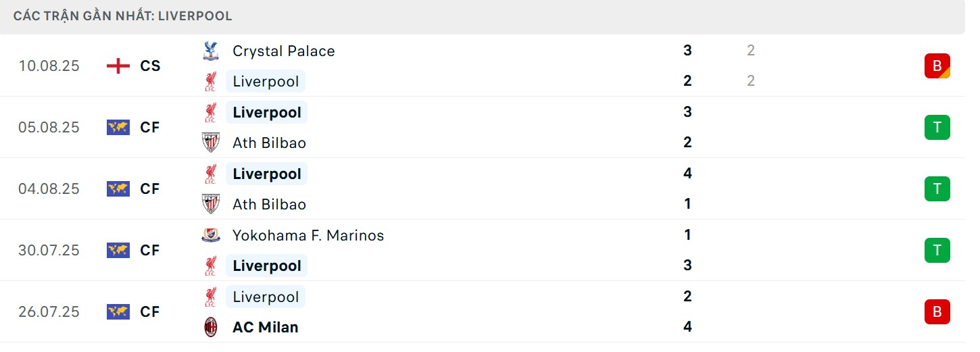Open the Yokohama F. Marinos team link
This screenshot has width=980, height=352.
click(308, 235)
